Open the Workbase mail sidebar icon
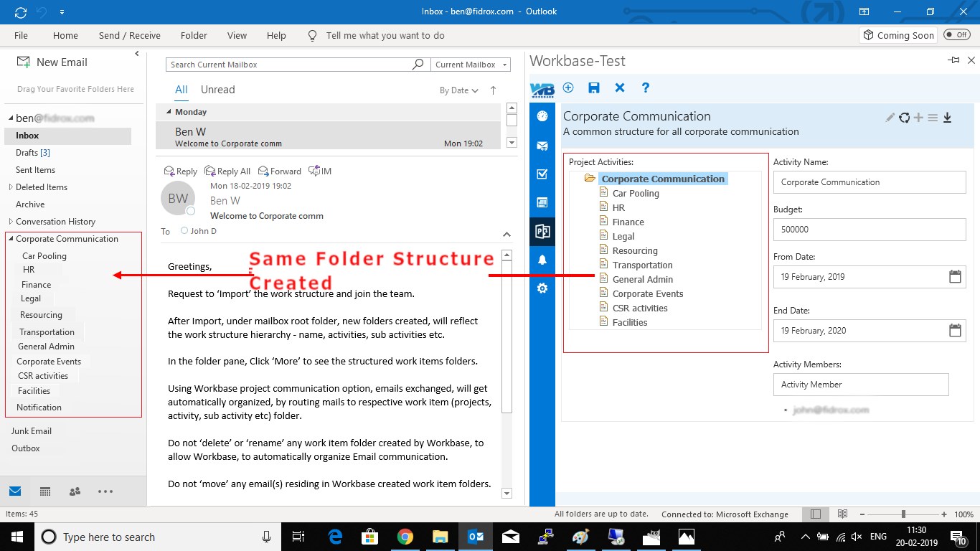 coord(542,146)
